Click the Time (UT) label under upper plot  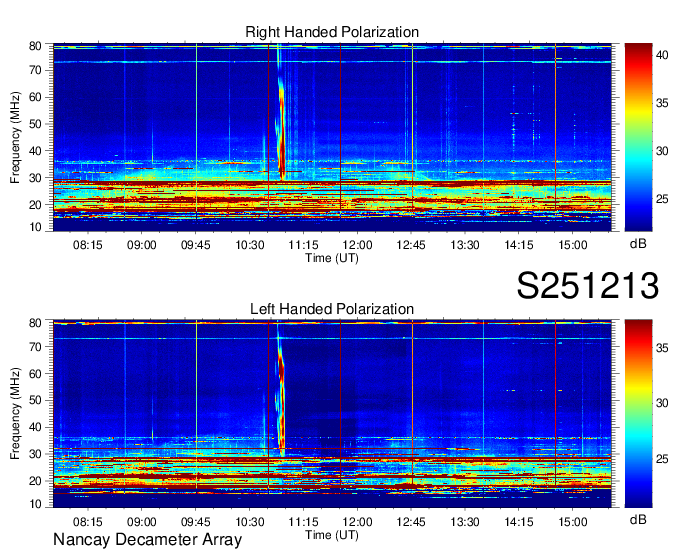[x=331, y=257]
